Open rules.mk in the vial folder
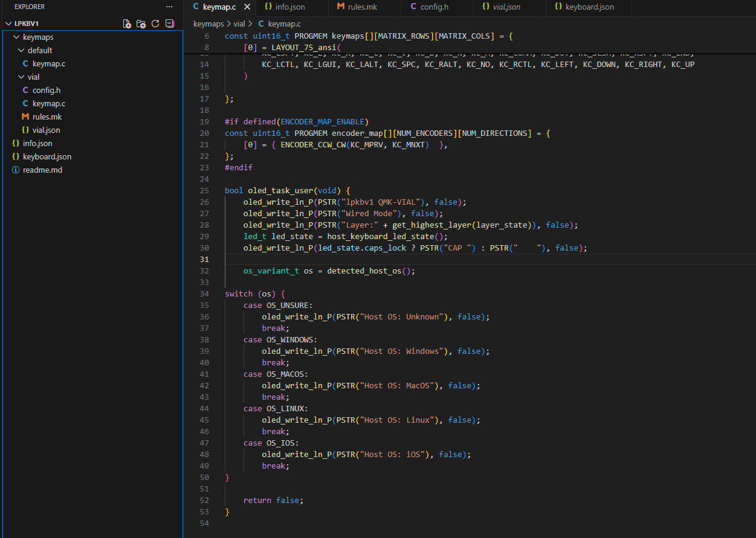The height and width of the screenshot is (538, 756). pos(47,117)
